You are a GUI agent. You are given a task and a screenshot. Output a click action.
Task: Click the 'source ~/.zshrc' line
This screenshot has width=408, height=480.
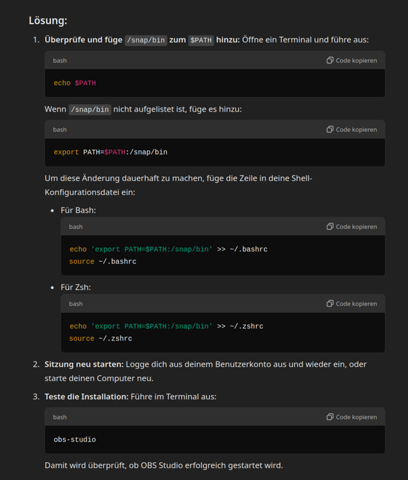pos(101,339)
